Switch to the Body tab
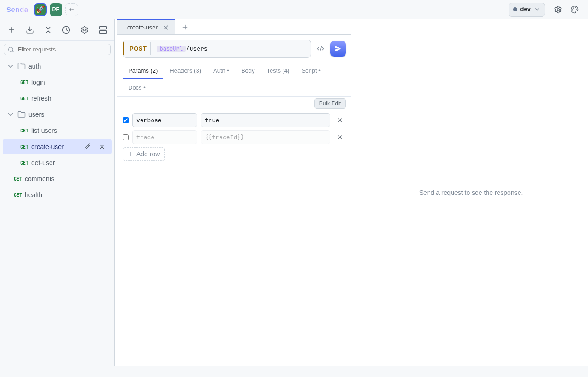This screenshot has height=377, width=588. pyautogui.click(x=248, y=71)
